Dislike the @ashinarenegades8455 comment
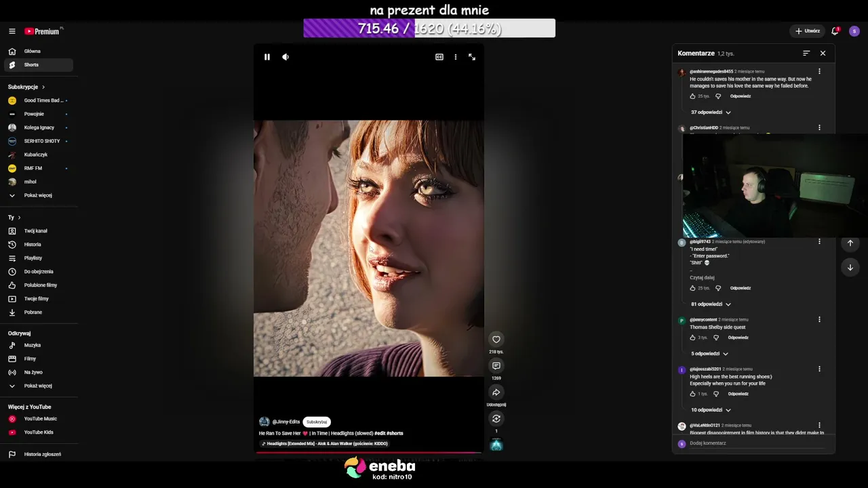 pyautogui.click(x=718, y=96)
